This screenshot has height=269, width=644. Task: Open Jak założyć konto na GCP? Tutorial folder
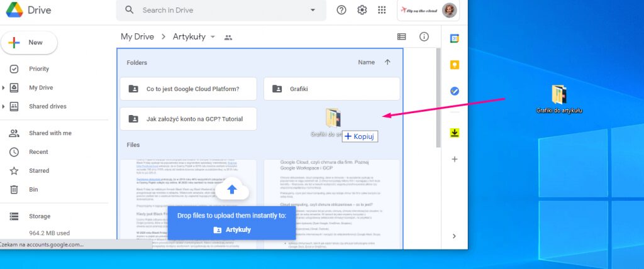188,119
